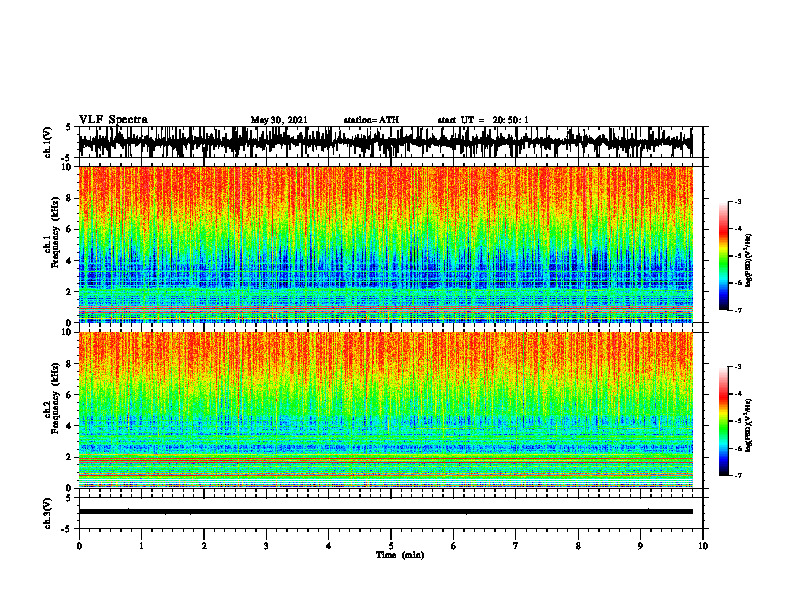
Task: Click the time axis tick label "3"
Action: pos(266,546)
